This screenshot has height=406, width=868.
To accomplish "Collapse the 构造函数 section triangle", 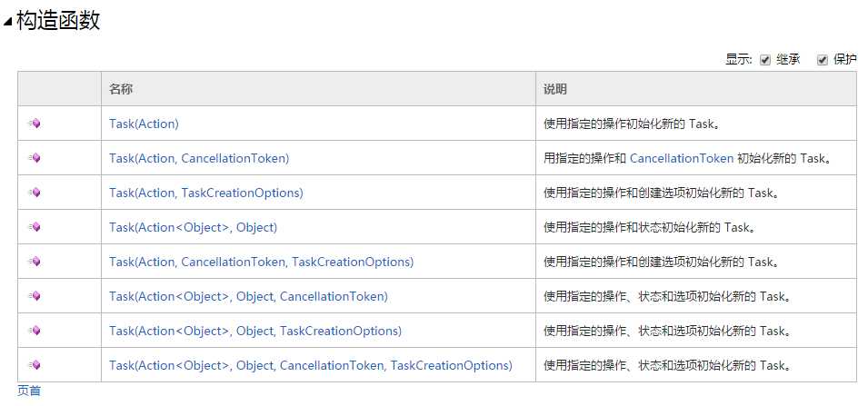I will pyautogui.click(x=8, y=24).
